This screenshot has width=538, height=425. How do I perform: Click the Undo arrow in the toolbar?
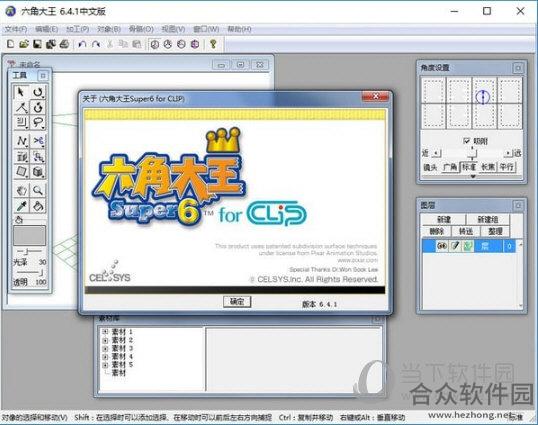click(82, 44)
